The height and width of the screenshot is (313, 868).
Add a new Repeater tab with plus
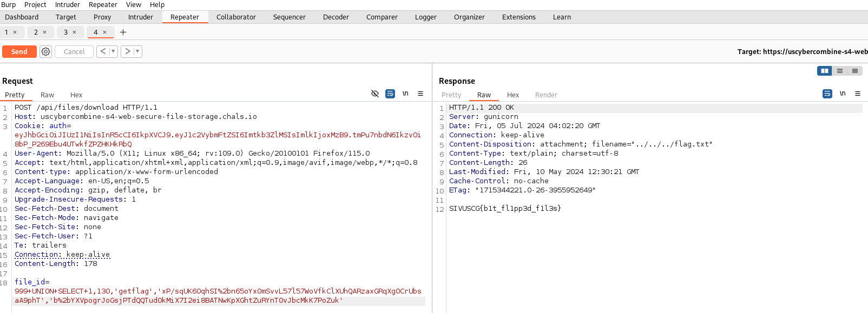tap(123, 32)
